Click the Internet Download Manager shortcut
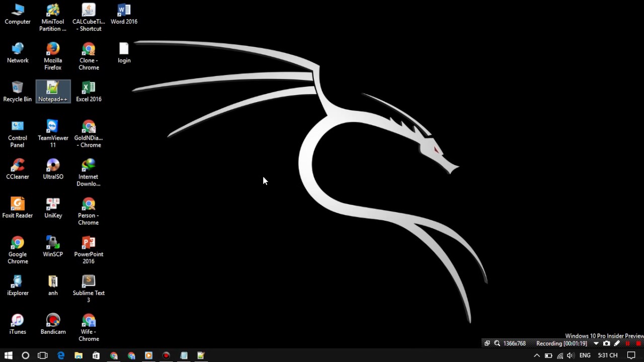Screen dimensions: 644x362 tap(89, 172)
